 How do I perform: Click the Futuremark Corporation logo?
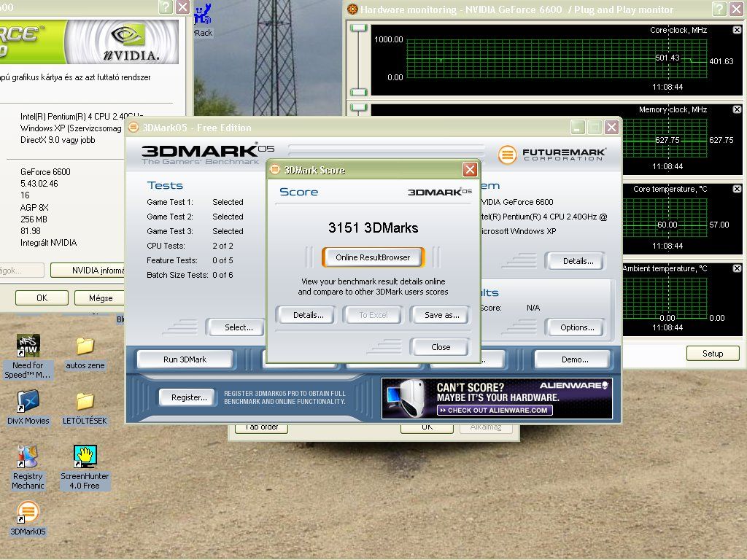(551, 155)
